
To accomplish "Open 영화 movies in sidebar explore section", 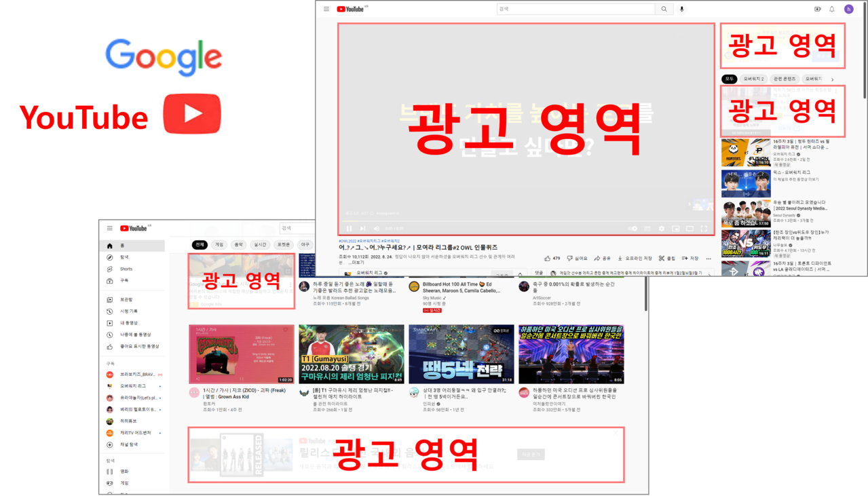I will tap(133, 471).
